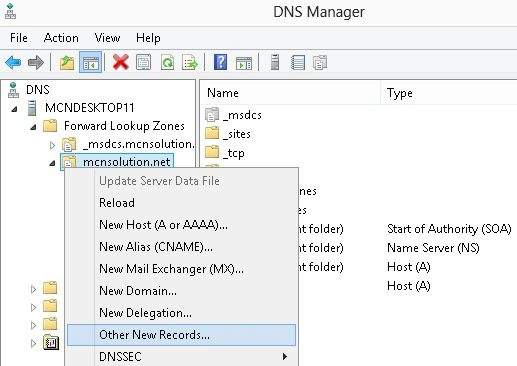This screenshot has height=366, width=517.
Task: Select the _msdcs.mcnsolution tree item label
Action: (138, 144)
